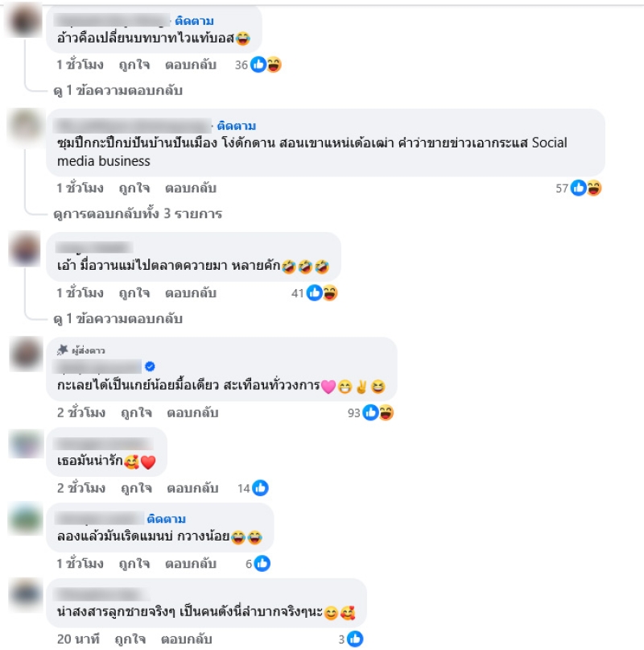Follow the commenter of the กวางน้อย comment
The width and height of the screenshot is (644, 650).
(x=167, y=519)
